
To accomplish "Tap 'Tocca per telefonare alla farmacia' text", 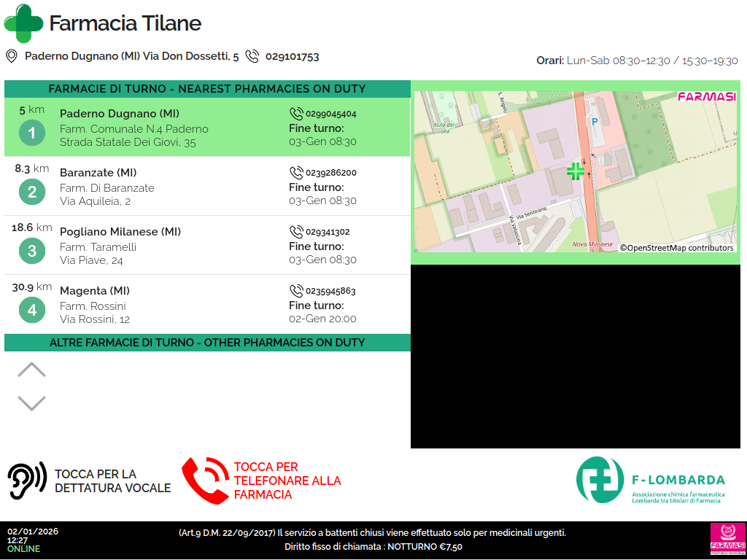I will 287,481.
